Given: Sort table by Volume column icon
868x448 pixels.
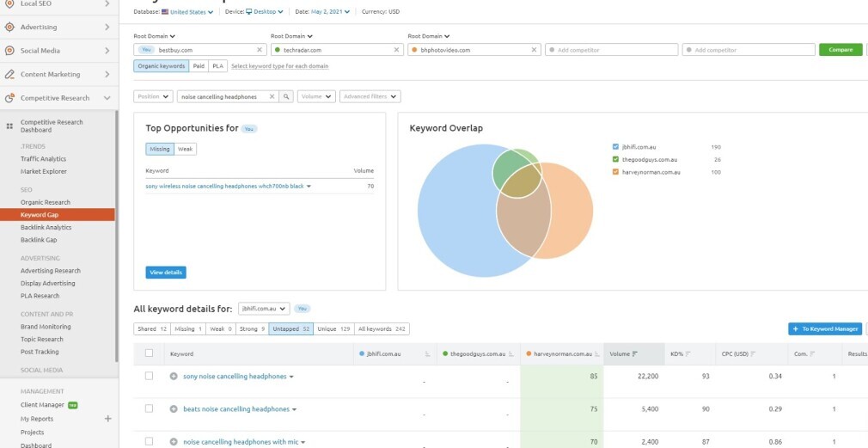Looking at the screenshot, I should pyautogui.click(x=635, y=354).
